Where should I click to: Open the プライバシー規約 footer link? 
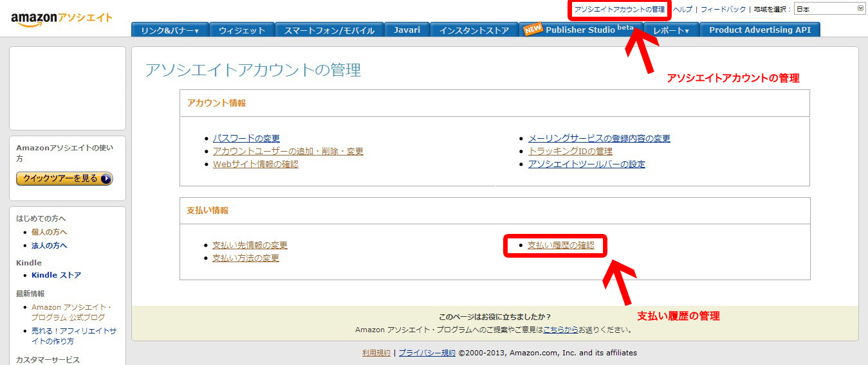(x=427, y=353)
